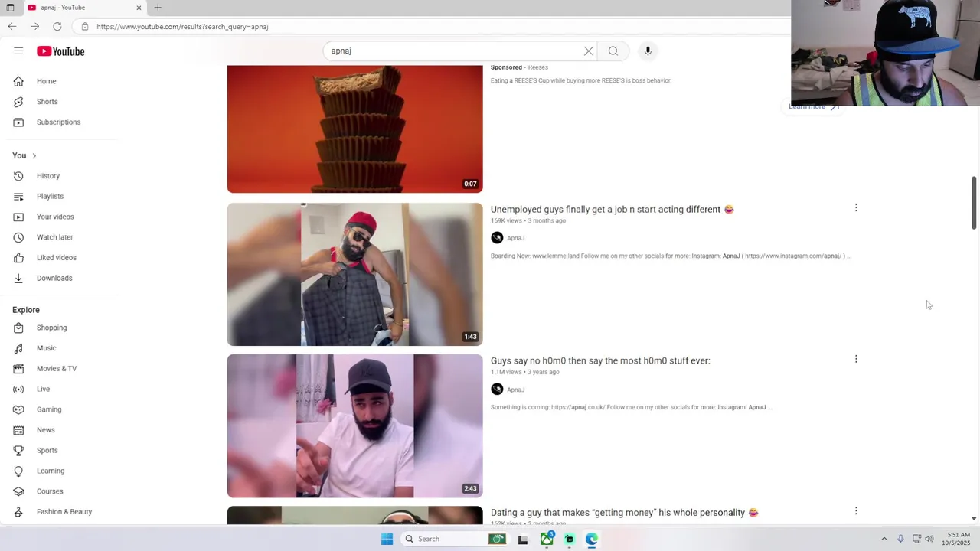The image size is (980, 551).
Task: Open options menu for Guys say no h0m0 video
Action: click(x=856, y=359)
